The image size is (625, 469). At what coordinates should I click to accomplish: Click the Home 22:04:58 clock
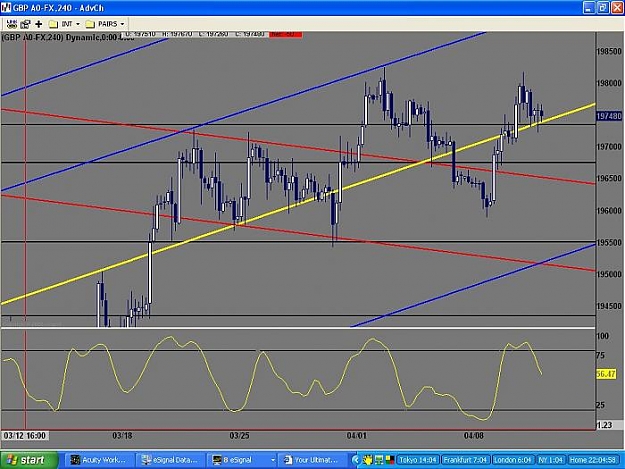coord(594,460)
